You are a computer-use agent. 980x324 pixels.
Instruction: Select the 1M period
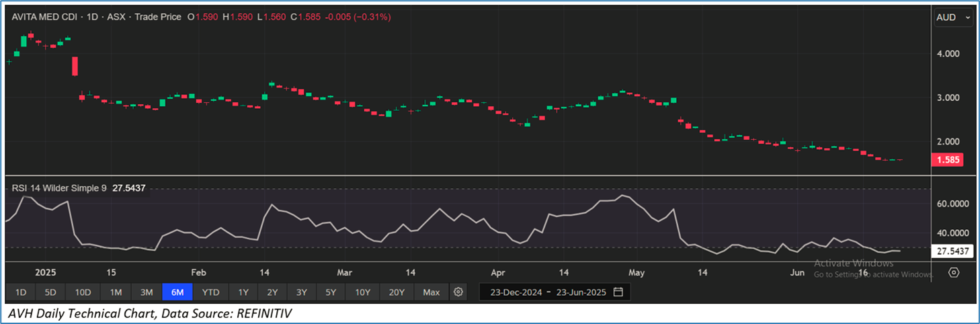coord(116,292)
